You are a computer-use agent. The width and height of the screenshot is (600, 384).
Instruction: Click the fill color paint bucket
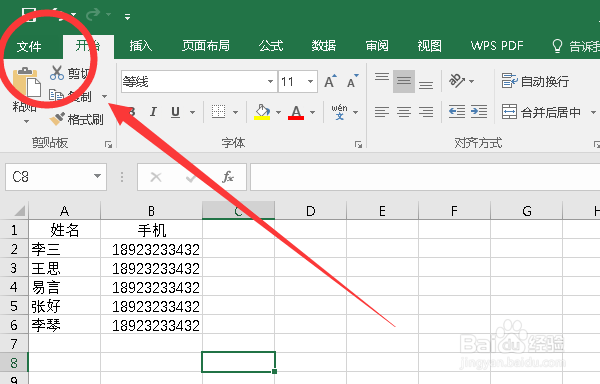262,112
